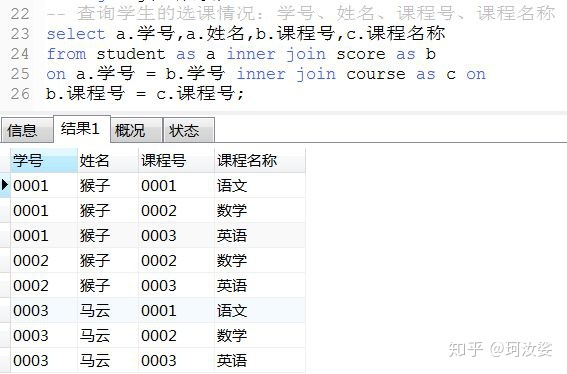Screen dimensions: 567x374
Task: Select 课程号 0003 cell for student 0002
Action: click(x=176, y=285)
